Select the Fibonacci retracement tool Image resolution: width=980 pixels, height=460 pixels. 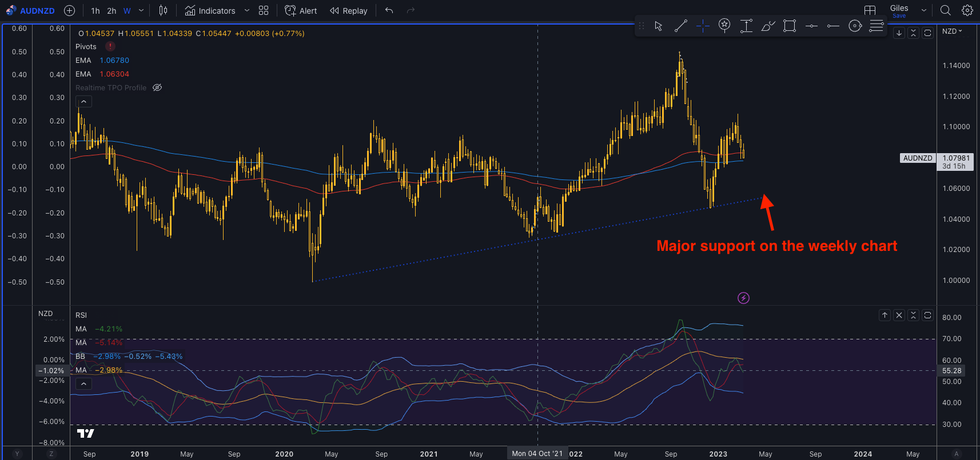coord(877,26)
